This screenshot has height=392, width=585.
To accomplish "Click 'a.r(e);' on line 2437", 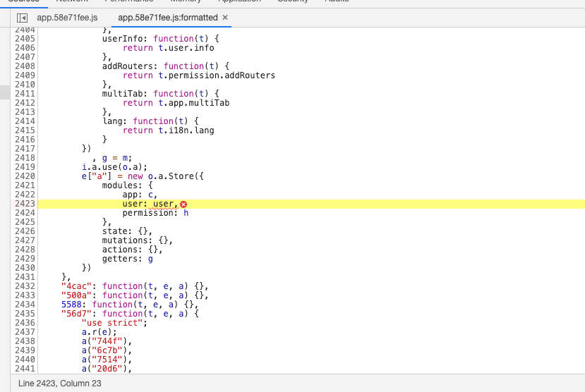I will click(x=99, y=332).
